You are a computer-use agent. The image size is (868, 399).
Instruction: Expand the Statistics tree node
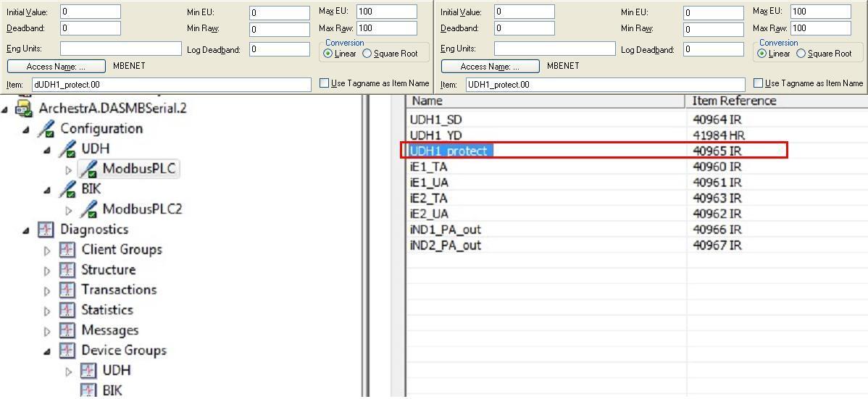click(47, 311)
